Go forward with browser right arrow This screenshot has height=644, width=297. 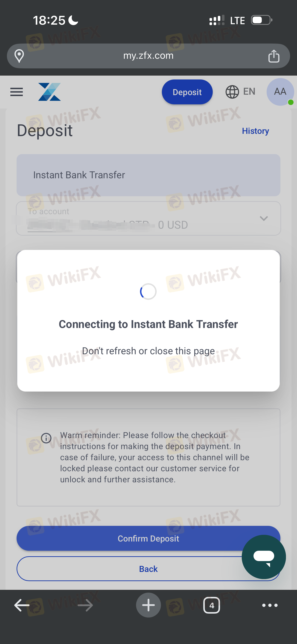[x=85, y=605]
